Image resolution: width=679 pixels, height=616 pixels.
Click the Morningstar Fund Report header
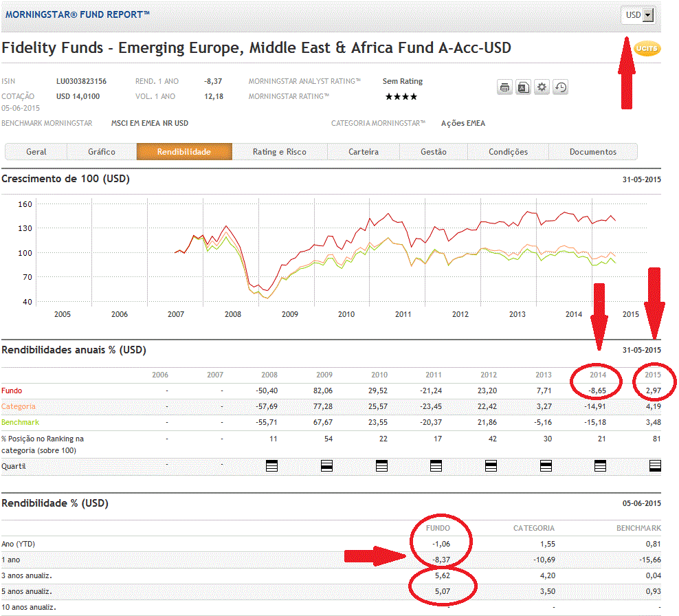tap(78, 14)
